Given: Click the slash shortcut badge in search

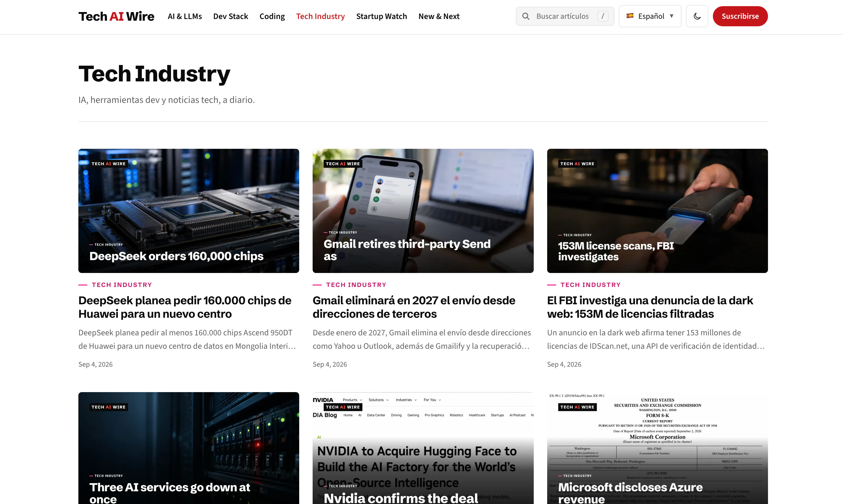Looking at the screenshot, I should [x=603, y=16].
